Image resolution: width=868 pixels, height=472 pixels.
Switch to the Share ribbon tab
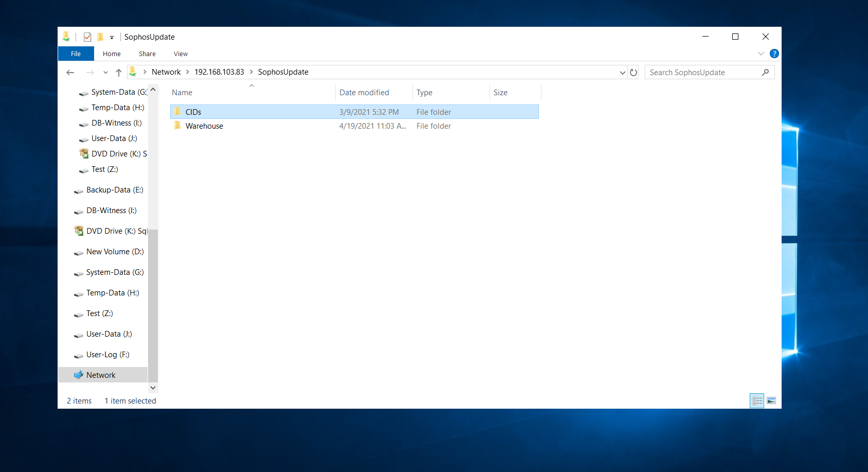pos(147,54)
